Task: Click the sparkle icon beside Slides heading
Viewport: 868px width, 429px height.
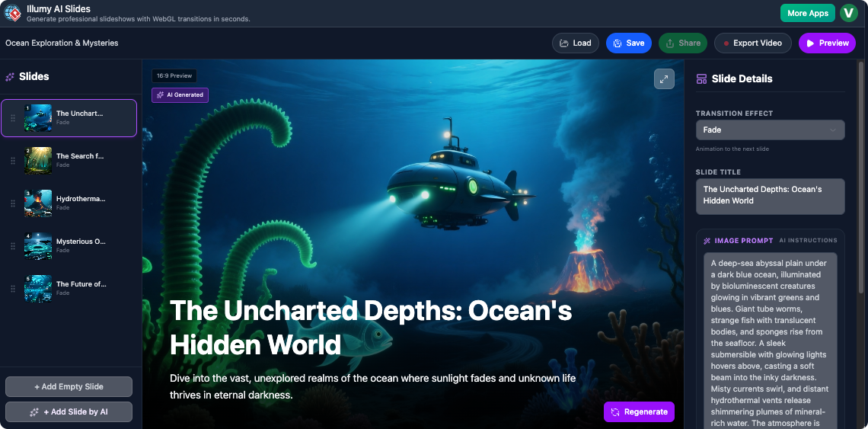Action: (x=10, y=76)
